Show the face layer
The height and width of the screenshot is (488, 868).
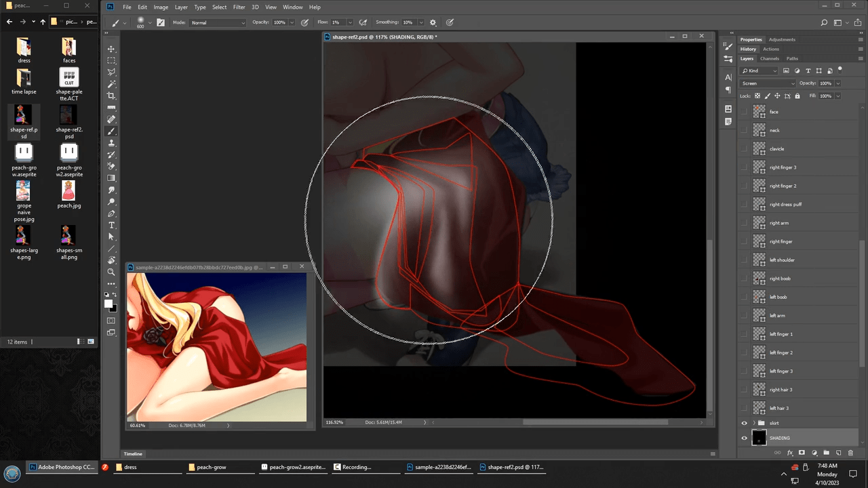coord(744,112)
